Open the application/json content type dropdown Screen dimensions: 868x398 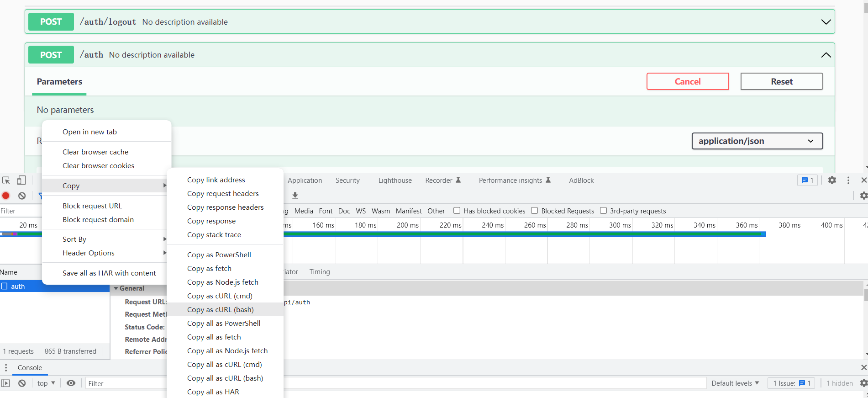[x=757, y=141]
